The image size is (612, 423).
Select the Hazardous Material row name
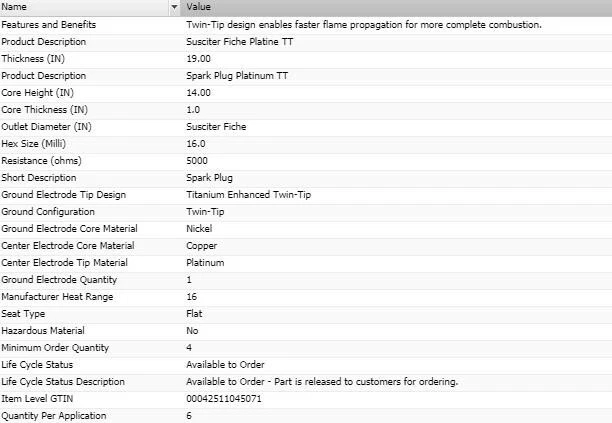tap(43, 331)
